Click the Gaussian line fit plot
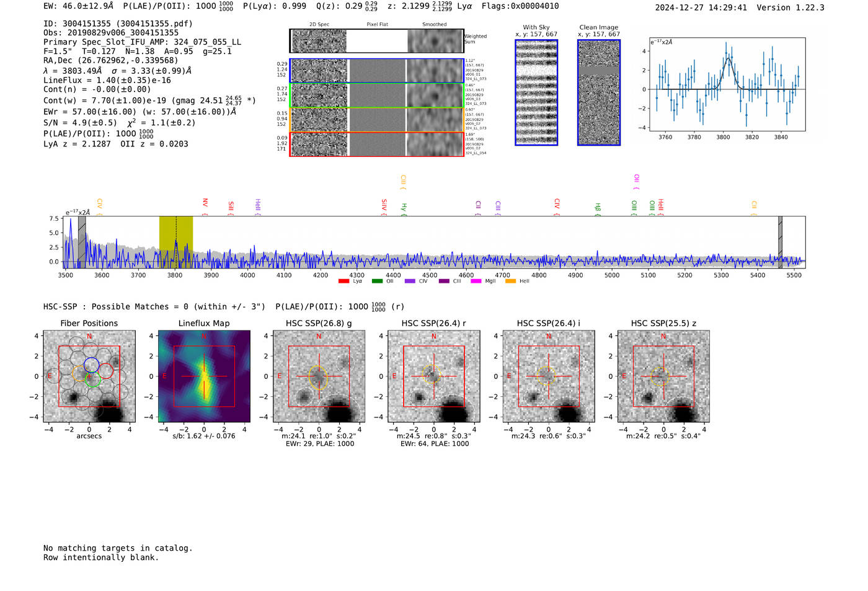Image resolution: width=868 pixels, height=591 pixels. point(727,84)
